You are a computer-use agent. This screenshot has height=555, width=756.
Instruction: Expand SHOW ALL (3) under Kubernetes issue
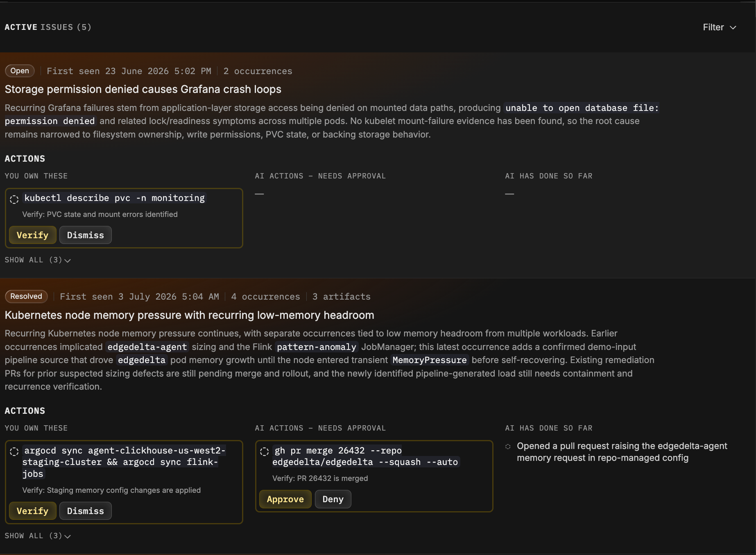pos(38,536)
